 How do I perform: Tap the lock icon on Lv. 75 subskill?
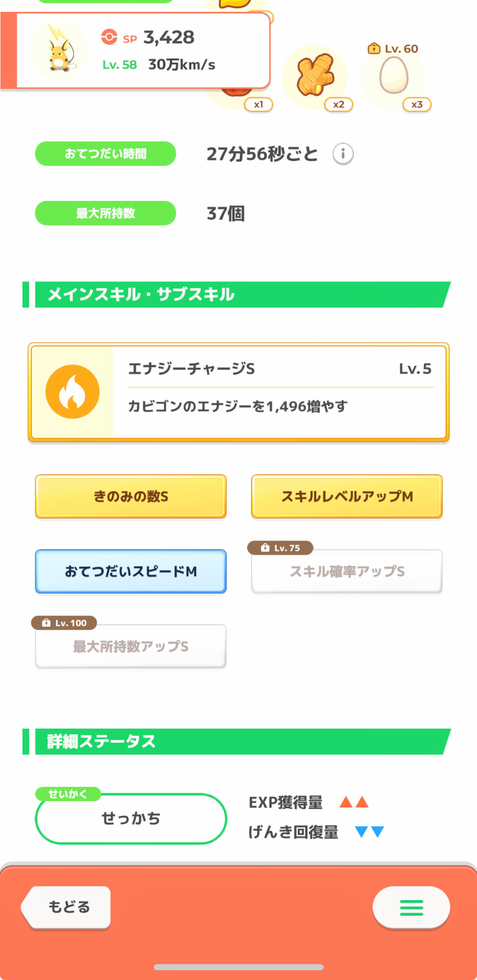tap(265, 548)
